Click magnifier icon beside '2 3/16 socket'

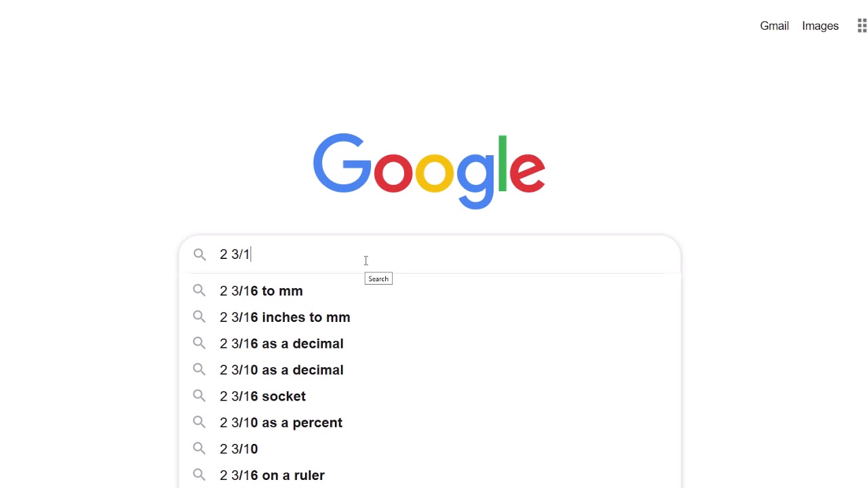click(x=199, y=396)
